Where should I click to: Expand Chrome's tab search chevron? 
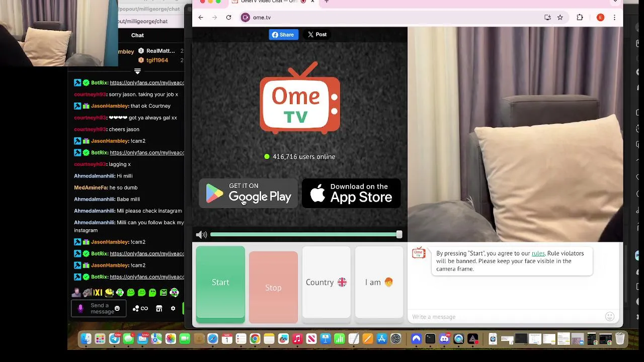(615, 2)
